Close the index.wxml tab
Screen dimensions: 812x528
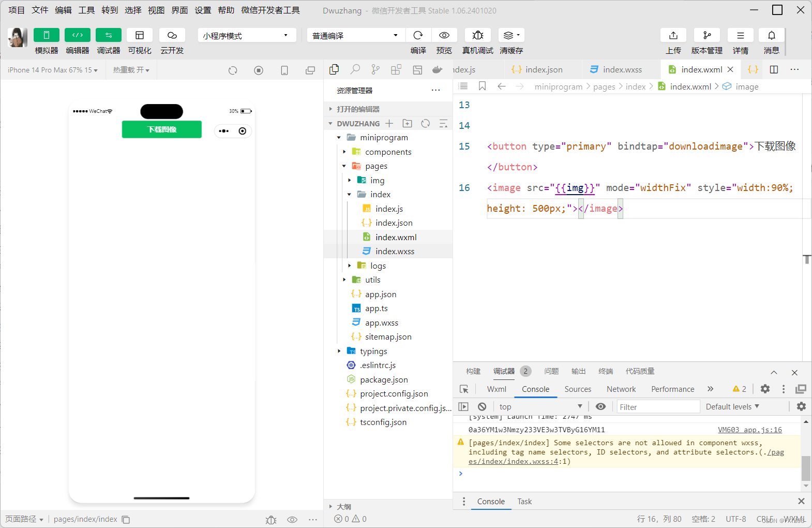click(x=730, y=69)
